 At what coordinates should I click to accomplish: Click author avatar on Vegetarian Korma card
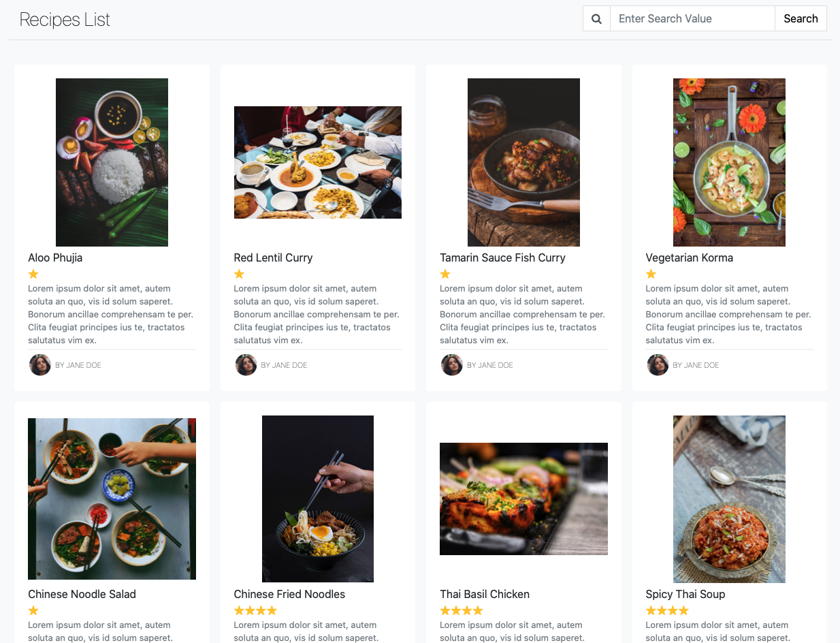point(658,365)
